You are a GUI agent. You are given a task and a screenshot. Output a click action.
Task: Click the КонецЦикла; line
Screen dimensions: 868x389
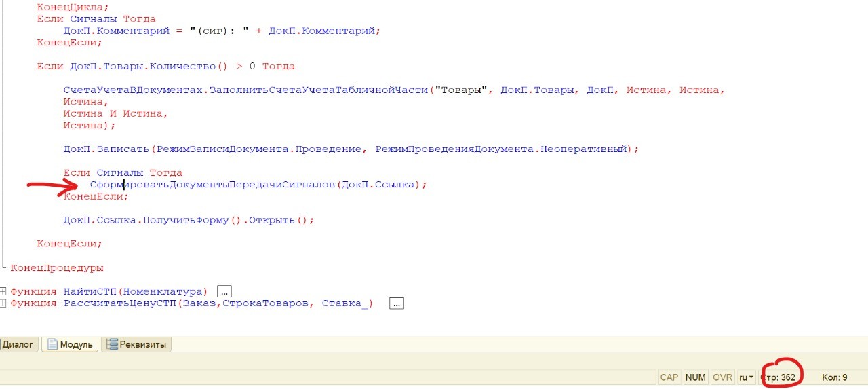coord(73,6)
